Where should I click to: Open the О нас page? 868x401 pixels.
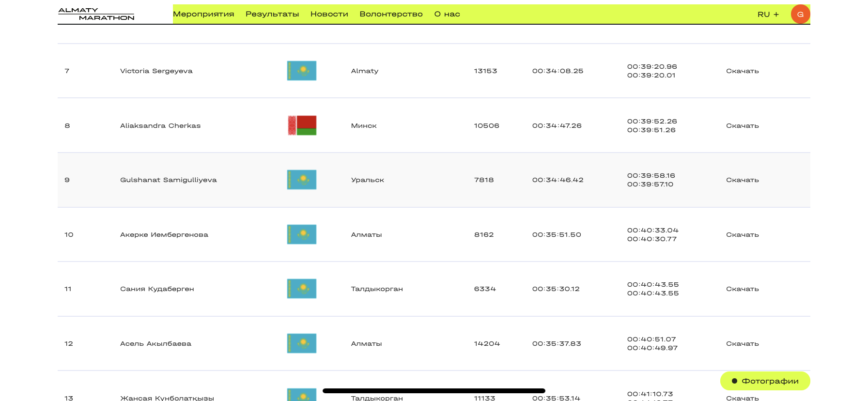[x=447, y=14]
